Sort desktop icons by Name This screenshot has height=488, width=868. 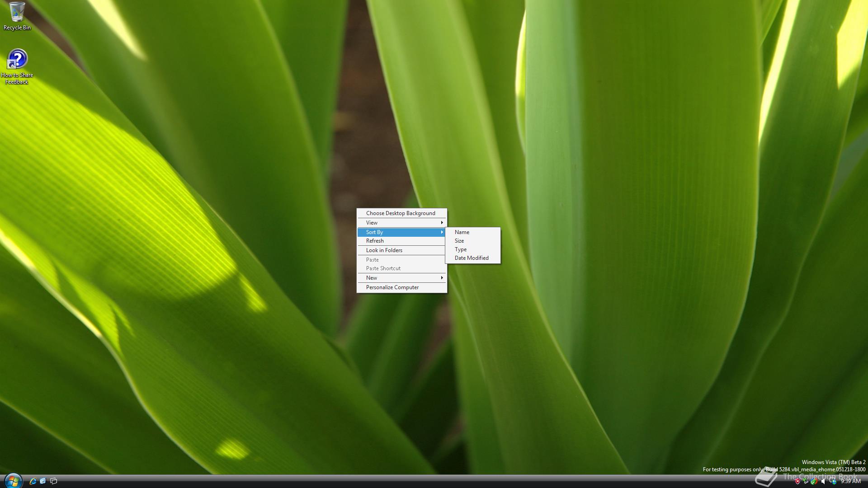[x=462, y=232]
